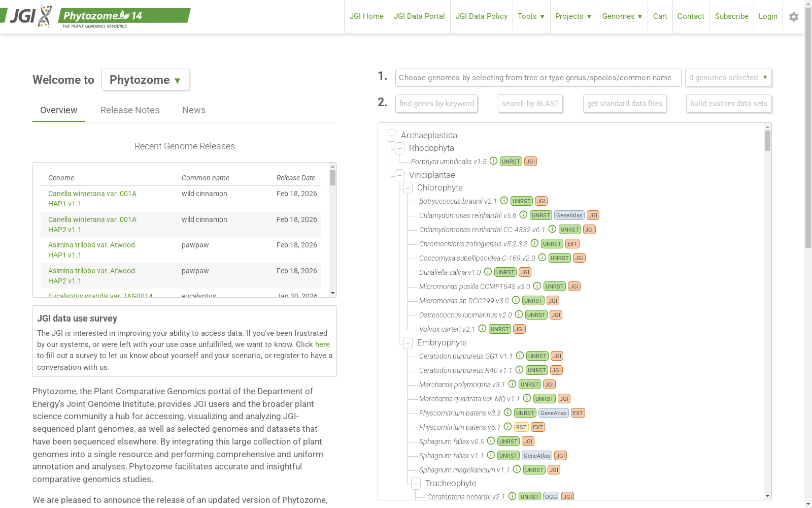Click Subscribe in the top navigation

[732, 17]
